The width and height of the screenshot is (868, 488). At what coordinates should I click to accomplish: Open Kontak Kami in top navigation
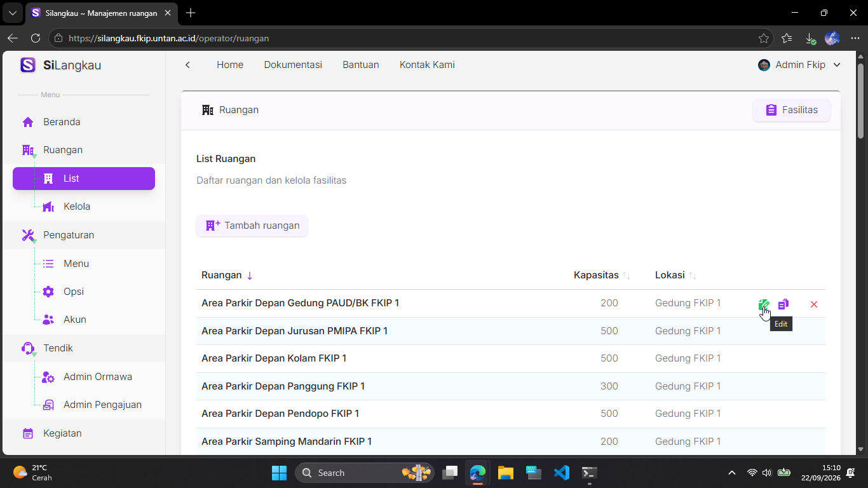[x=427, y=65]
